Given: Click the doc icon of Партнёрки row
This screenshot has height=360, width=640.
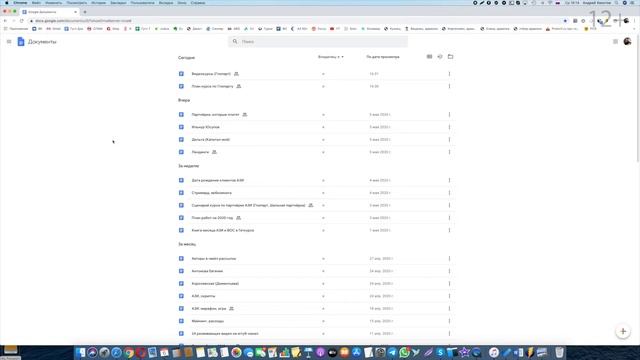Looking at the screenshot, I should coord(181,115).
